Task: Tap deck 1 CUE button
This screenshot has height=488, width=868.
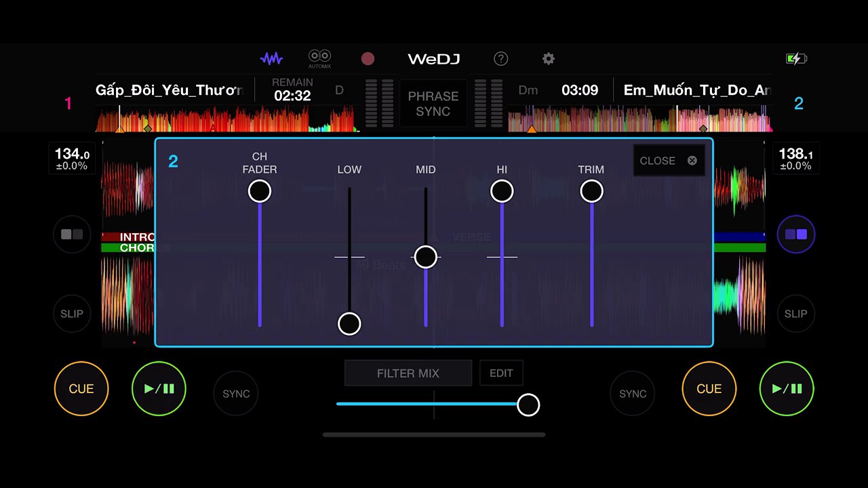Action: click(81, 388)
